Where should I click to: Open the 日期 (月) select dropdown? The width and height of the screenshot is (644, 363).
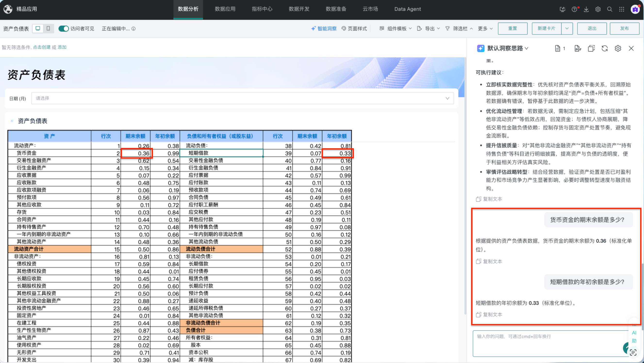tap(242, 98)
